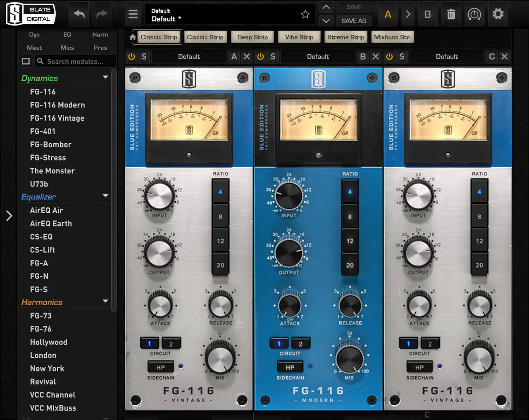Viewport: 529px width, 420px height.
Task: Solo the FG-116 Modern slot B
Action: pos(273,57)
